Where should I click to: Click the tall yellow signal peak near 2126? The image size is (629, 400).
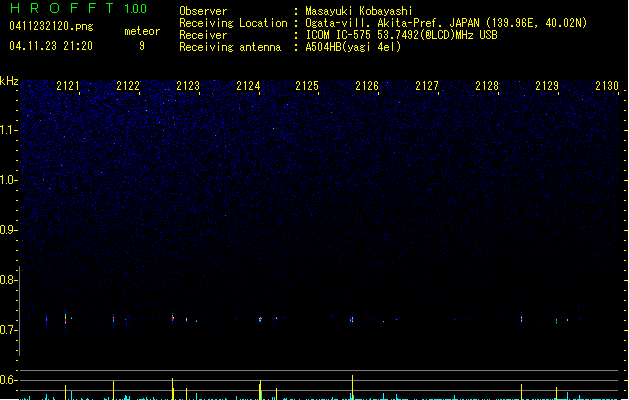(352, 387)
